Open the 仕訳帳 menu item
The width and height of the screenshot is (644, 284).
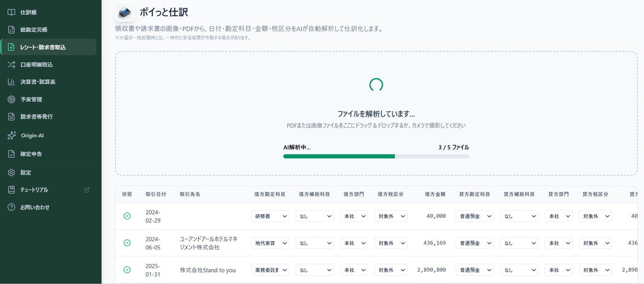[x=48, y=12]
